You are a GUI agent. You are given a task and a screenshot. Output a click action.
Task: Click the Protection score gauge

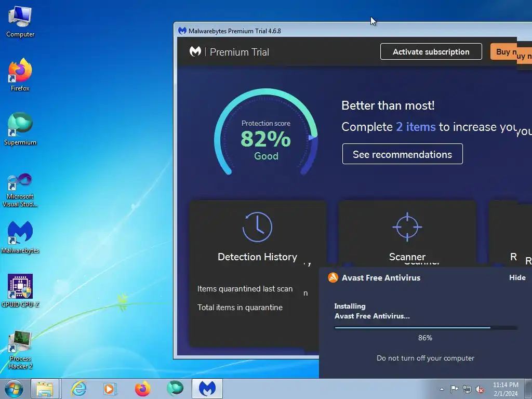click(x=266, y=132)
